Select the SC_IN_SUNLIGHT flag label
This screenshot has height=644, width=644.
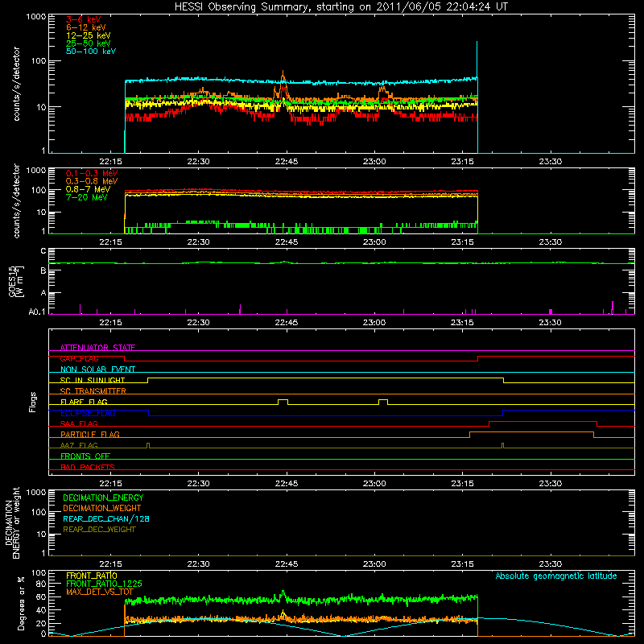93,380
